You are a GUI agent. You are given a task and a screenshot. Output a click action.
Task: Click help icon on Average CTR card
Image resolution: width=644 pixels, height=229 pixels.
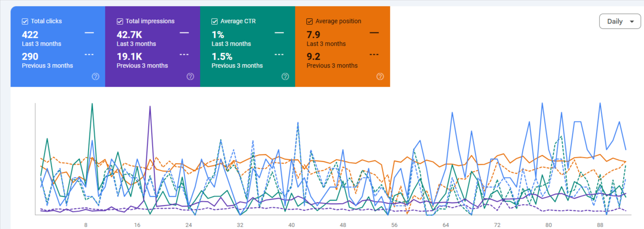pyautogui.click(x=285, y=76)
